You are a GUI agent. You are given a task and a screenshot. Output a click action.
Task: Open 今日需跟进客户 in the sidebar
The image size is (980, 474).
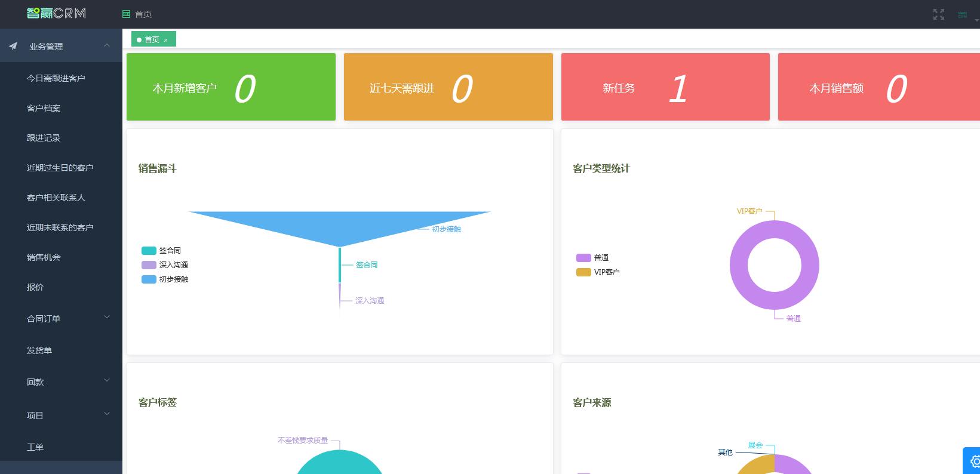56,78
